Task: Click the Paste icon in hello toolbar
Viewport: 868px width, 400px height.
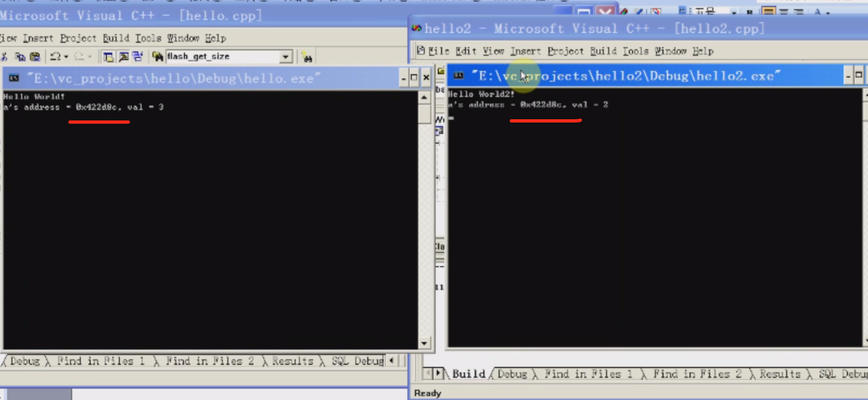Action: point(35,56)
